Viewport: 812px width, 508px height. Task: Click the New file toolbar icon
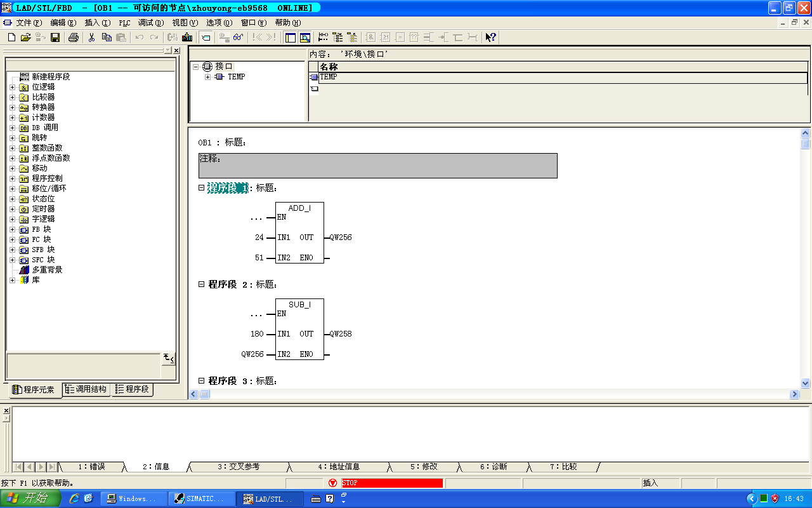point(11,37)
